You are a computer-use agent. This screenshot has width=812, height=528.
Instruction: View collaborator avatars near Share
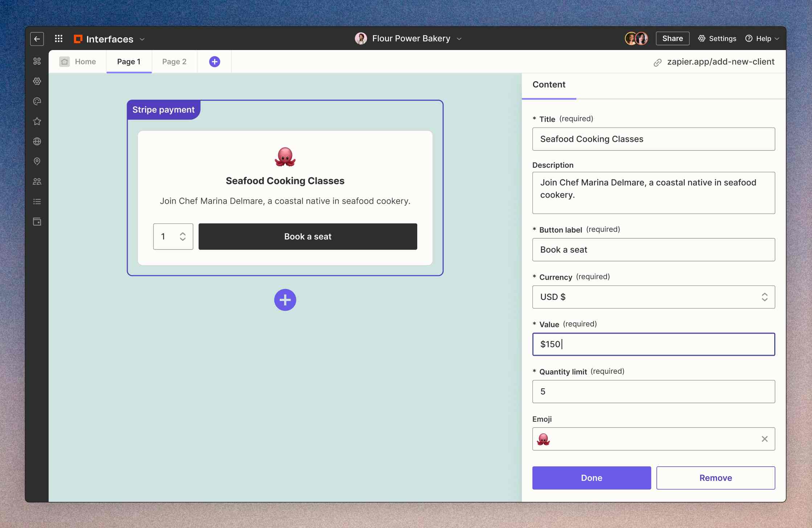[x=636, y=38]
